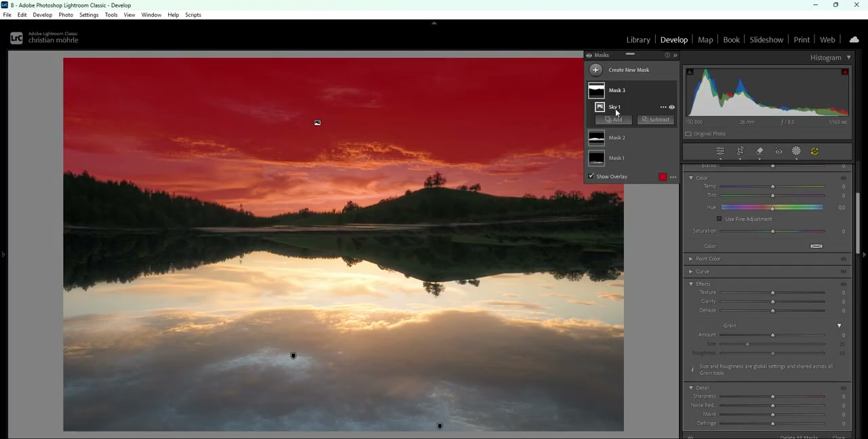Open the Sky 1 three-dot options
The height and width of the screenshot is (439, 868).
pos(663,107)
